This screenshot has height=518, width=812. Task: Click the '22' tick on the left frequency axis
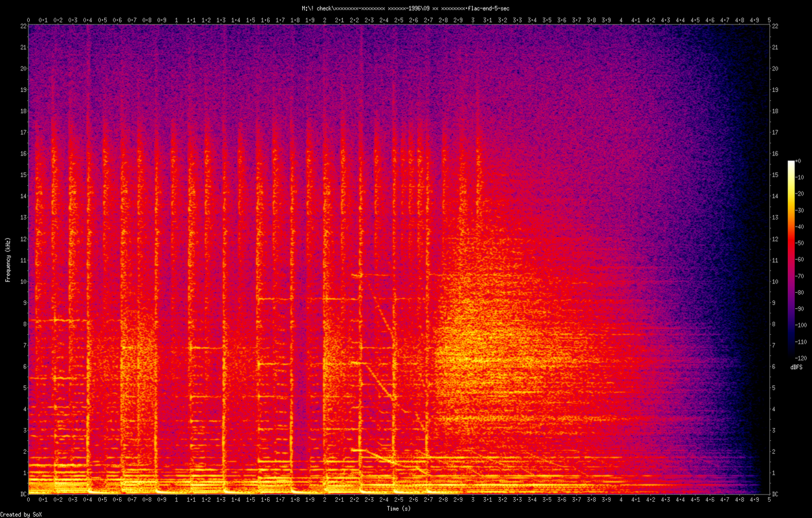click(x=23, y=26)
